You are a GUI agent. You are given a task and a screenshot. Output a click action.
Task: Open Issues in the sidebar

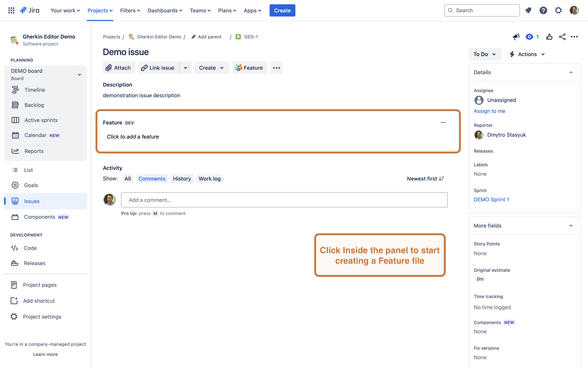tap(45, 201)
